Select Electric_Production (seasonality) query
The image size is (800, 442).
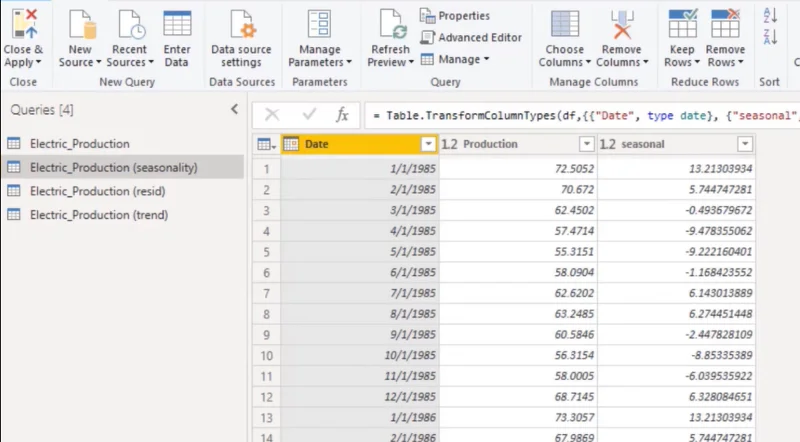122,167
